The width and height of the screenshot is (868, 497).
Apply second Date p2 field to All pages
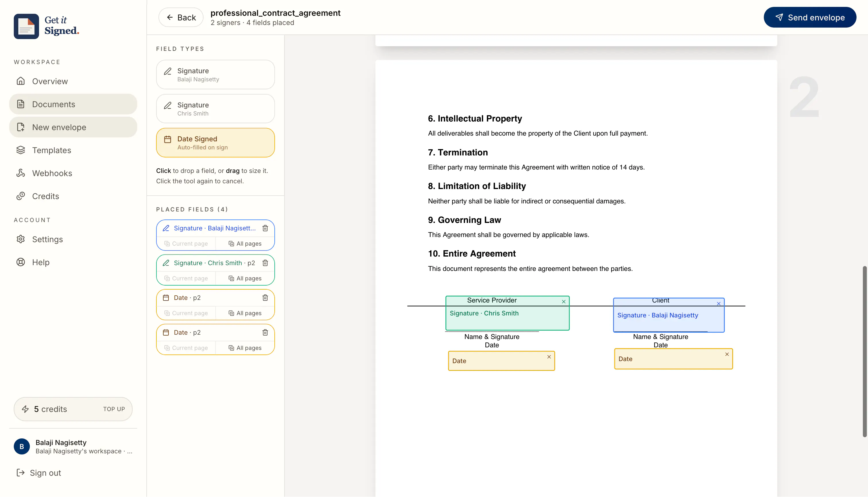tap(245, 348)
